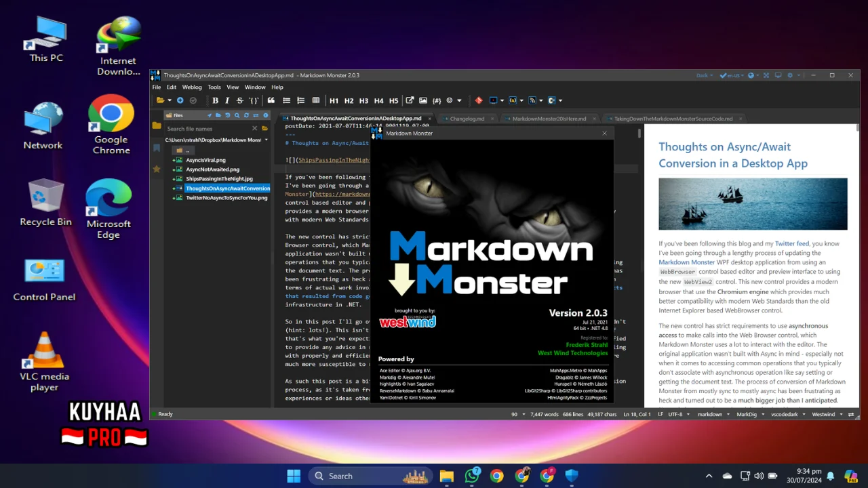
Task: Insert code block with {#} icon
Action: pyautogui.click(x=436, y=100)
